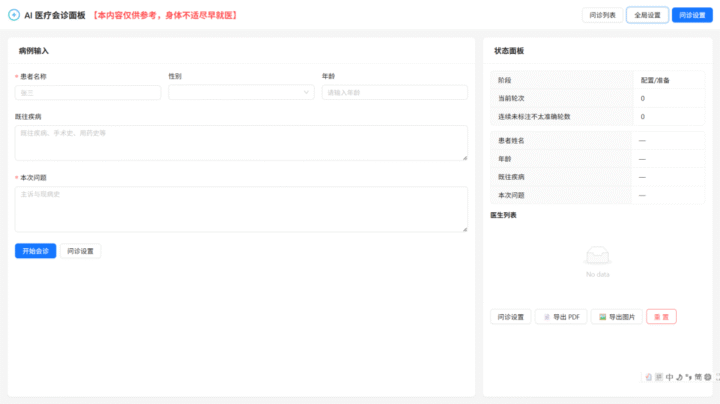Toggle the half-moon full/half width IME icon
The height and width of the screenshot is (404, 720).
pos(680,377)
